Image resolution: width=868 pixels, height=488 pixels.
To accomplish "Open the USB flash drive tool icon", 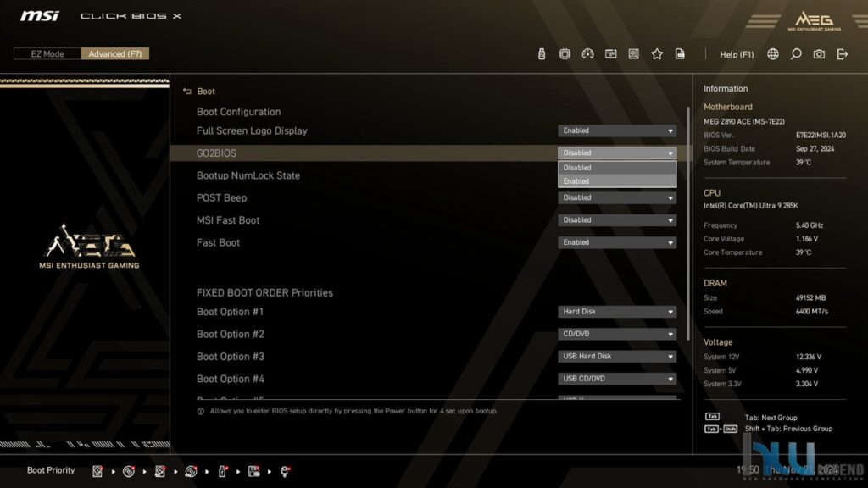I will tap(542, 53).
